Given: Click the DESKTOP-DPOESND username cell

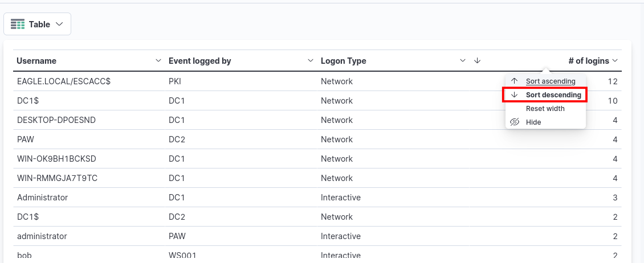Looking at the screenshot, I should (56, 120).
